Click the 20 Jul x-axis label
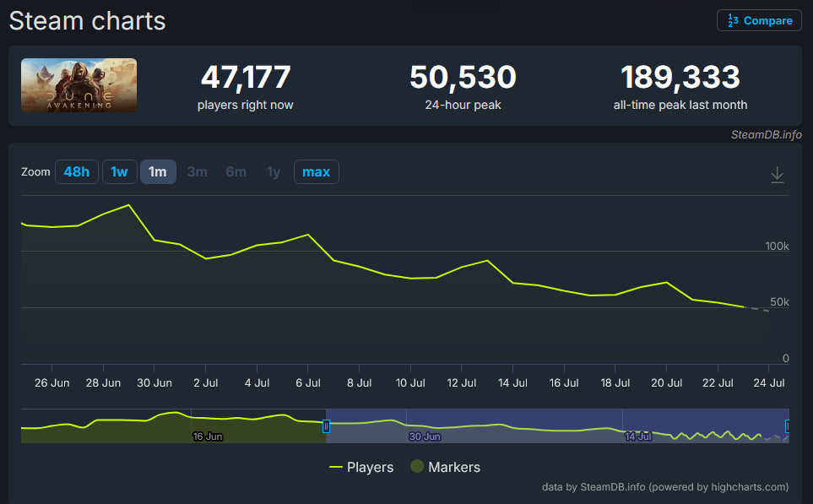The height and width of the screenshot is (504, 813). (x=666, y=382)
